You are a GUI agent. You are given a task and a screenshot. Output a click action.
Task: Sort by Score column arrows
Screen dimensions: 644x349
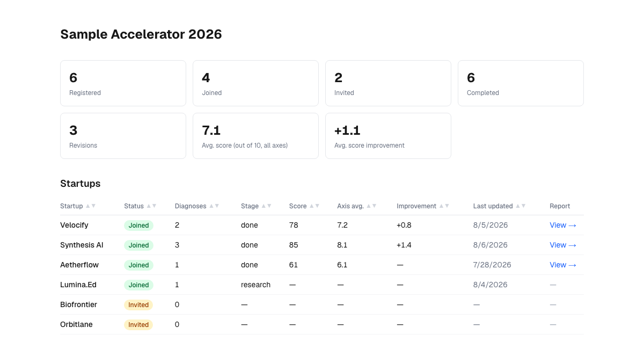pyautogui.click(x=314, y=206)
